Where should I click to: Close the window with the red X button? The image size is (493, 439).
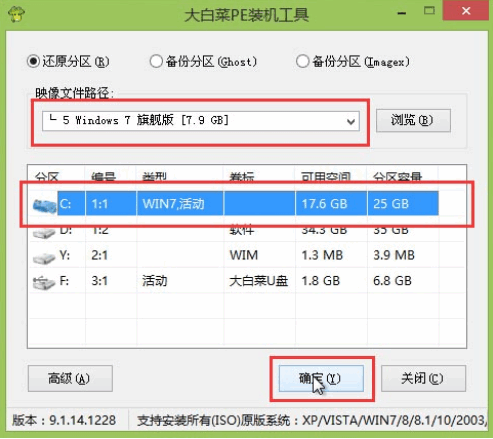(x=466, y=11)
